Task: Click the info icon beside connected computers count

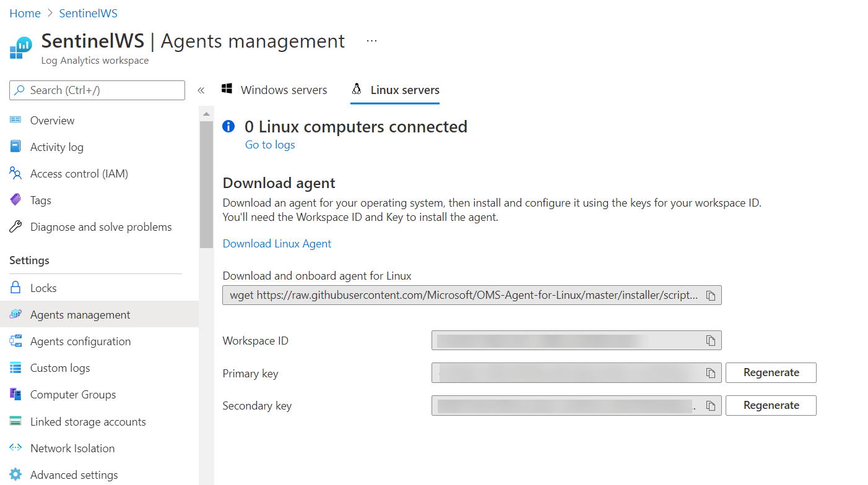Action: click(228, 126)
